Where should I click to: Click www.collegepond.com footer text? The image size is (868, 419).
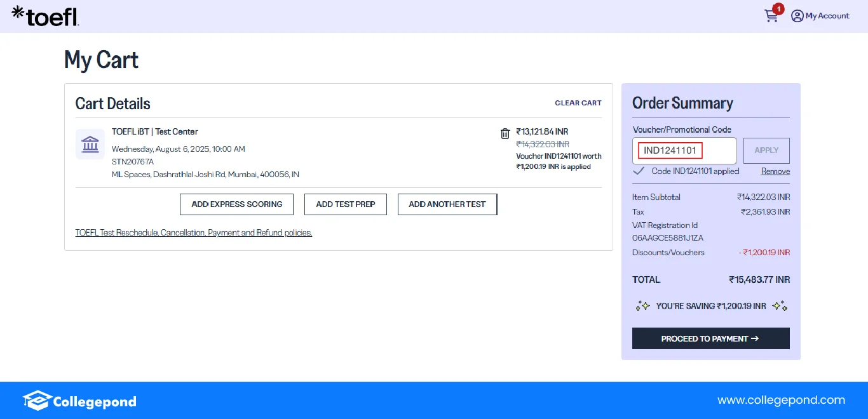pyautogui.click(x=782, y=400)
